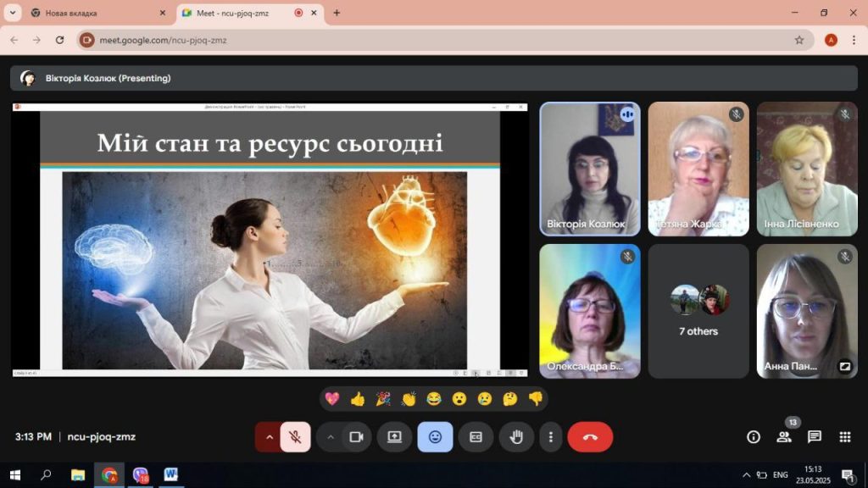Open the activities grid icon
Viewport: 868px width, 488px height.
[845, 437]
